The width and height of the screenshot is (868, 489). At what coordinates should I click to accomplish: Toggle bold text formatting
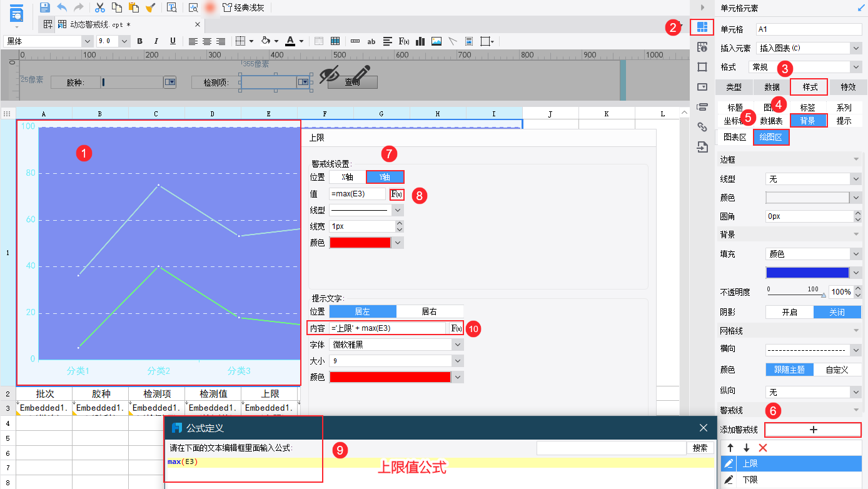click(139, 41)
